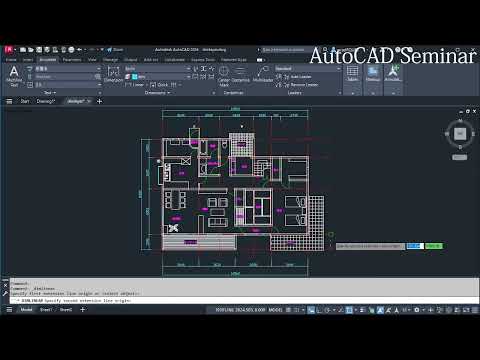This screenshot has height=360, width=480.
Task: Switch to the Drawing1 file tab
Action: 46,101
